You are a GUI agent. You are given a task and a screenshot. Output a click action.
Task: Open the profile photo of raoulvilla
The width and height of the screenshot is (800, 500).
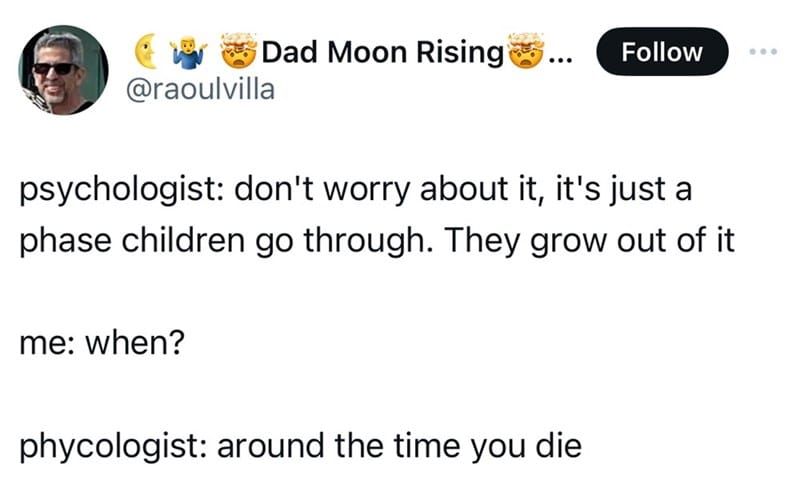(63, 70)
